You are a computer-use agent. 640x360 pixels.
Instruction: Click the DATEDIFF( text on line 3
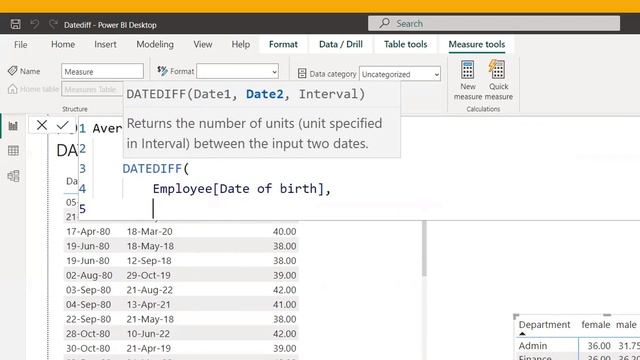(156, 169)
